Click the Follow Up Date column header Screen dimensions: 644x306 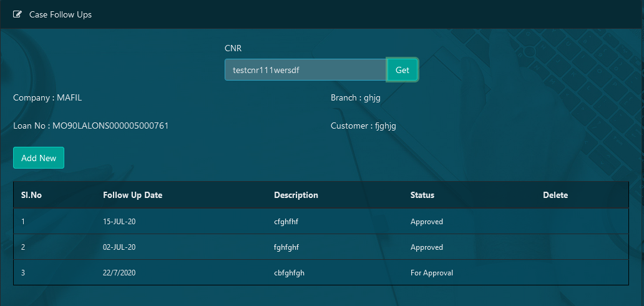[133, 195]
